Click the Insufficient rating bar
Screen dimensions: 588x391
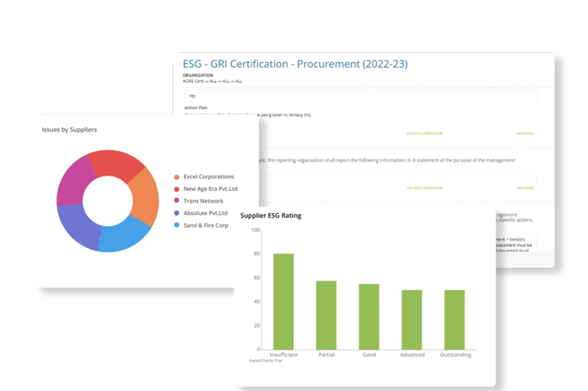pyautogui.click(x=283, y=301)
